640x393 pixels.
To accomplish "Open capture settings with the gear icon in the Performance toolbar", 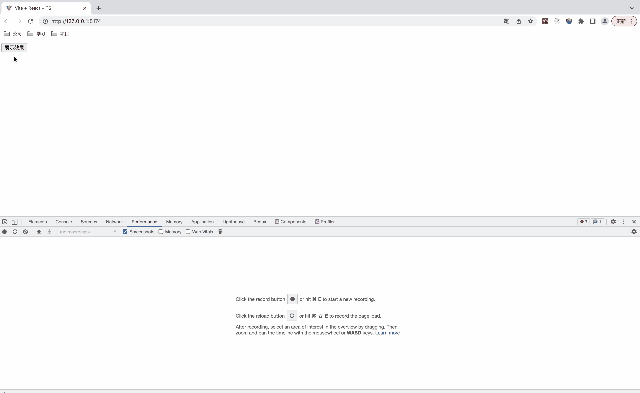I will coord(634,231).
